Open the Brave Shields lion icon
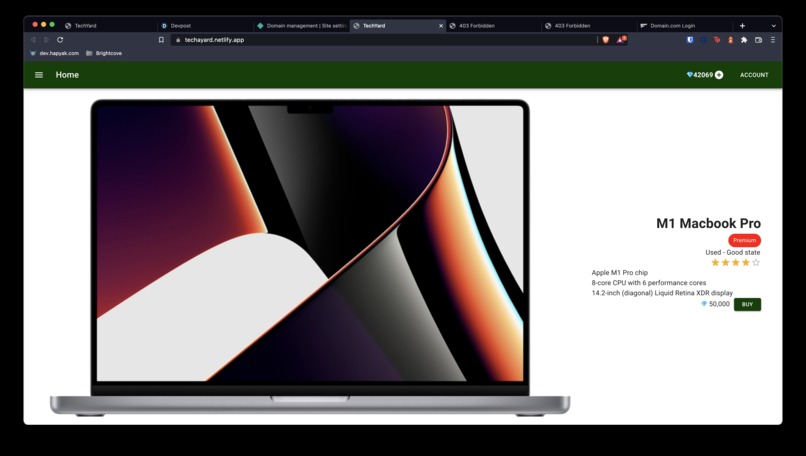806x456 pixels. click(606, 40)
